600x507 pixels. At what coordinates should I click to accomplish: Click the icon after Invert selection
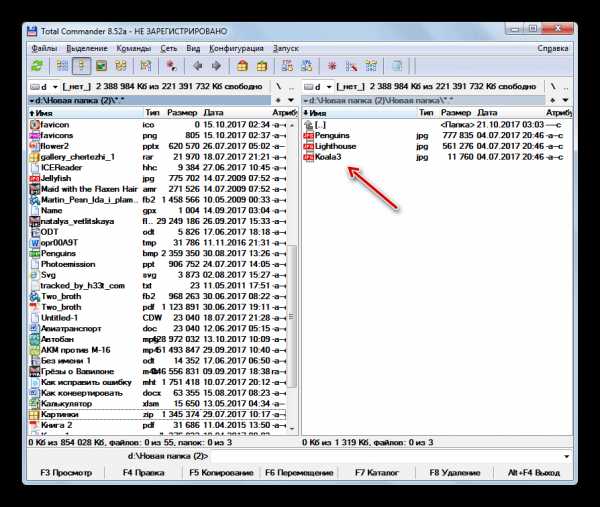[171, 66]
